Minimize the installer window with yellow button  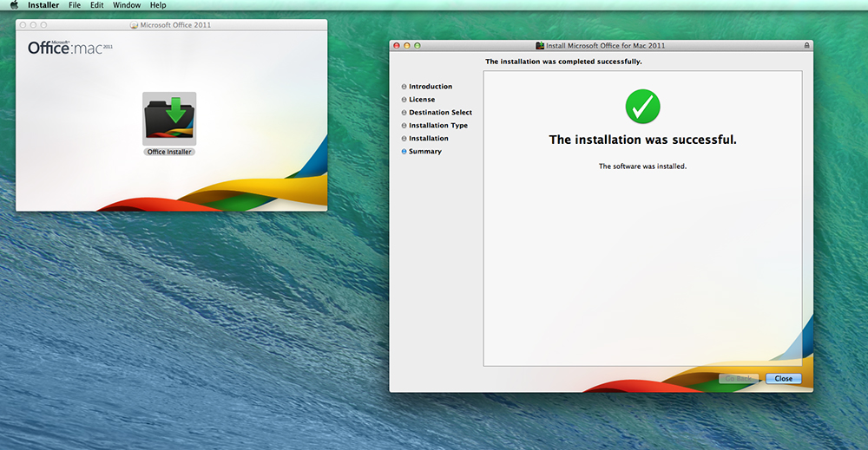407,45
